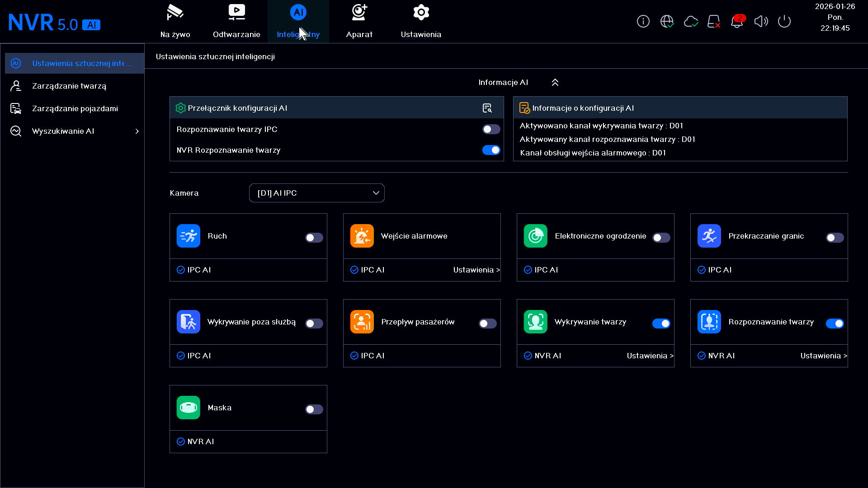868x488 pixels.
Task: Open the power shutdown icon
Action: (784, 21)
